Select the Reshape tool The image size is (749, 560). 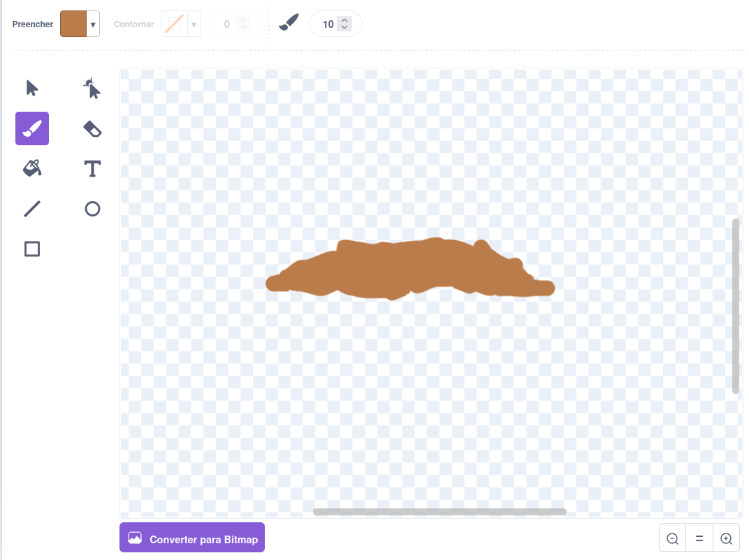[x=92, y=88]
